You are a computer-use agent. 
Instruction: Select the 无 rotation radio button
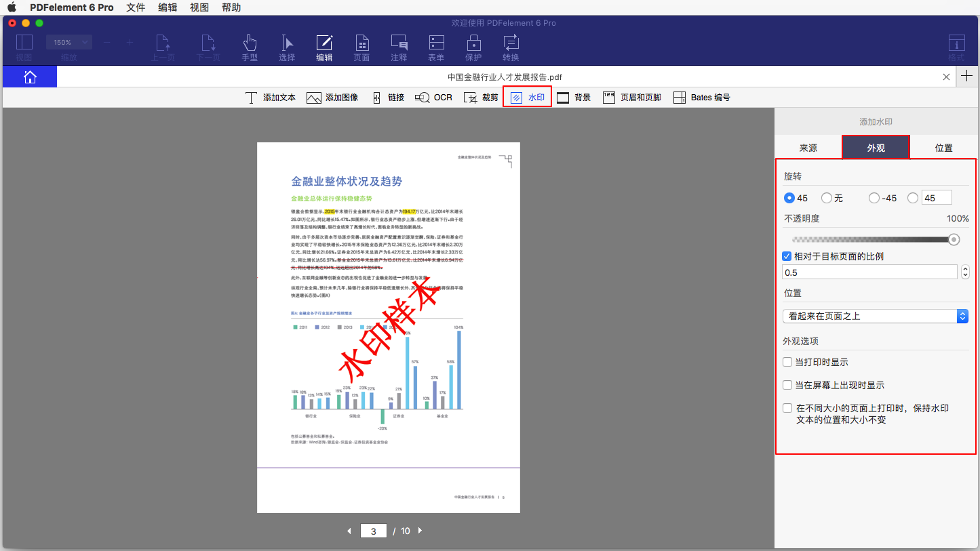click(x=827, y=198)
